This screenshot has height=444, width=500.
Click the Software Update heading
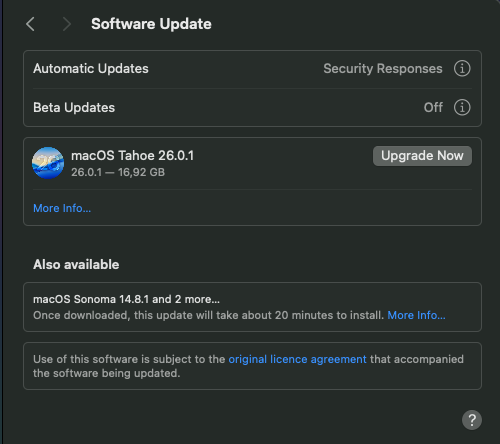point(151,24)
